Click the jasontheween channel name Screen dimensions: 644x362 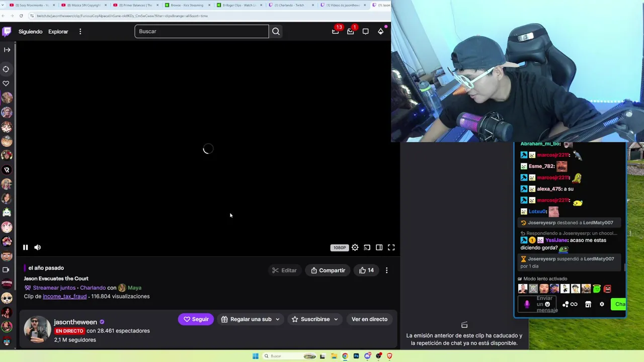coord(75,322)
